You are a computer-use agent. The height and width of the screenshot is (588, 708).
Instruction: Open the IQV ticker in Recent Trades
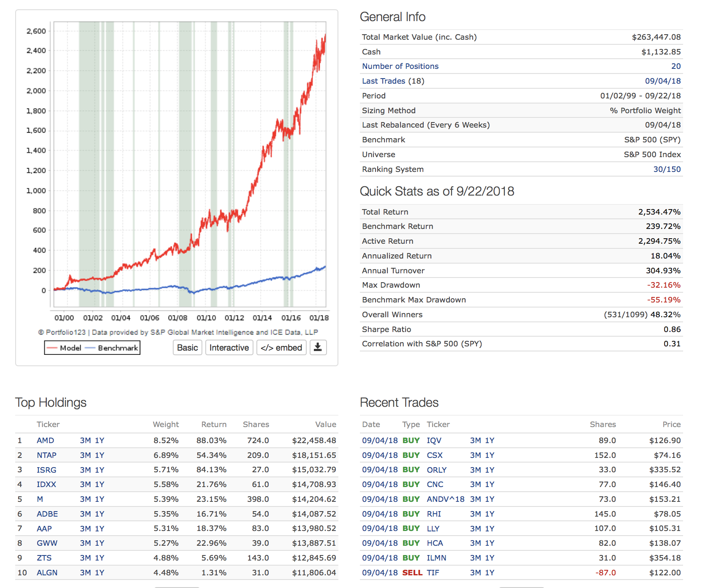[x=434, y=441]
